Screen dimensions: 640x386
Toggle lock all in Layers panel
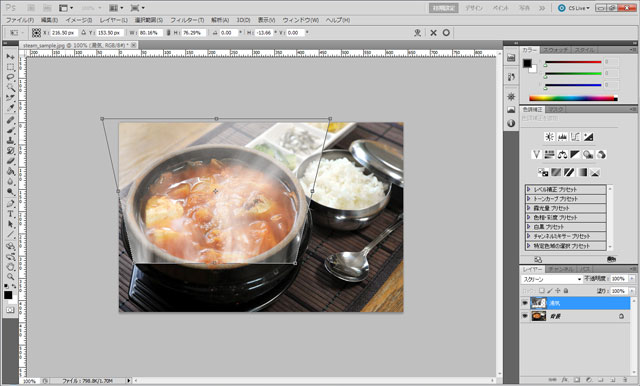[566, 291]
